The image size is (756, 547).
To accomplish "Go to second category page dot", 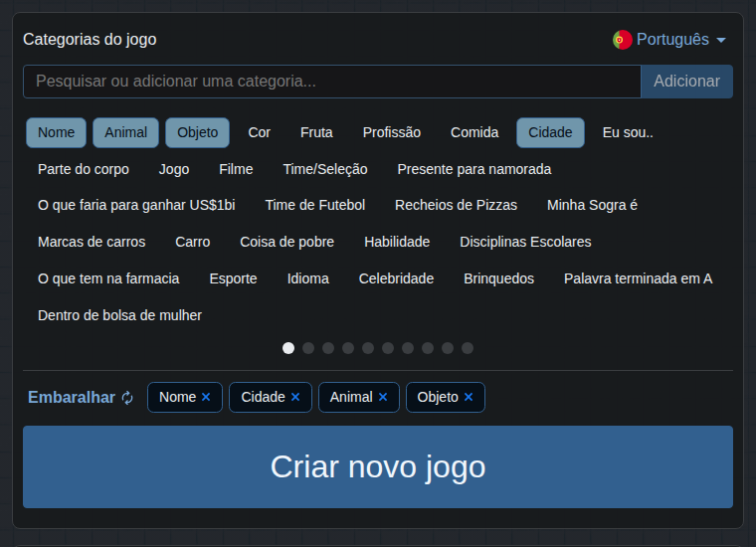I will pos(308,348).
